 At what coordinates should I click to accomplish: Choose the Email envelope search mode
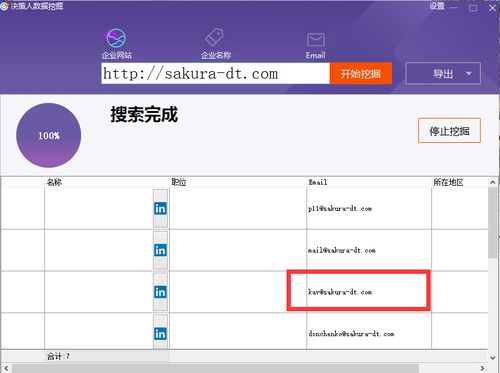315,40
